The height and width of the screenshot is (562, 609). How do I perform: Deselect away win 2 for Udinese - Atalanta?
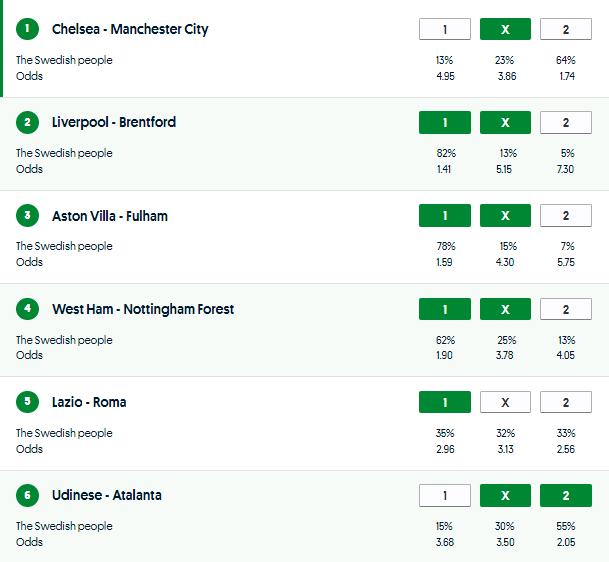point(565,495)
